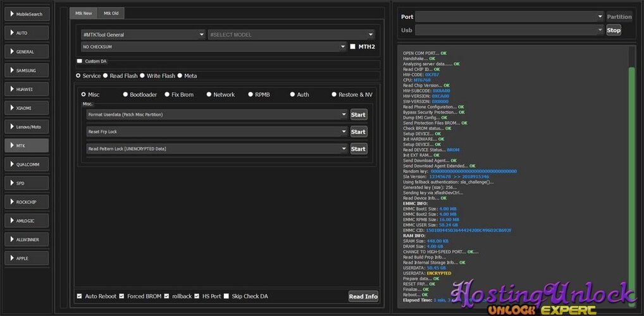Viewport: 644px width, 316px height.
Task: Click the Read Info button
Action: point(363,296)
